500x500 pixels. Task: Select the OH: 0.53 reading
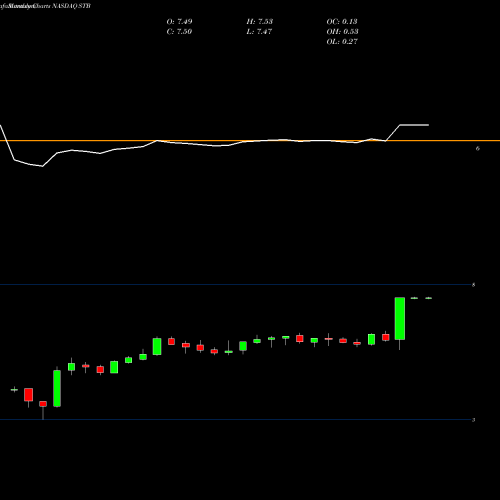(x=342, y=31)
